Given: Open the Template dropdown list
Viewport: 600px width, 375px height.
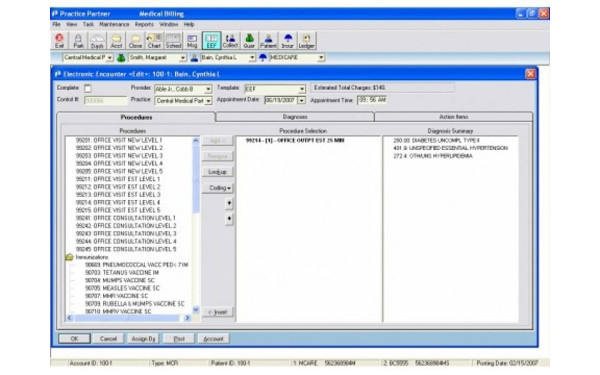Looking at the screenshot, I should (302, 89).
